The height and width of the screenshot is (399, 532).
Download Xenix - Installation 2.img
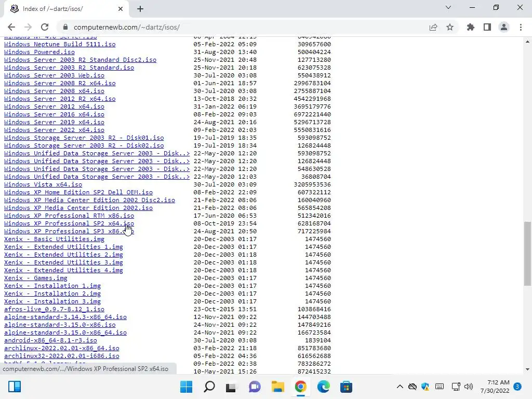pos(52,294)
